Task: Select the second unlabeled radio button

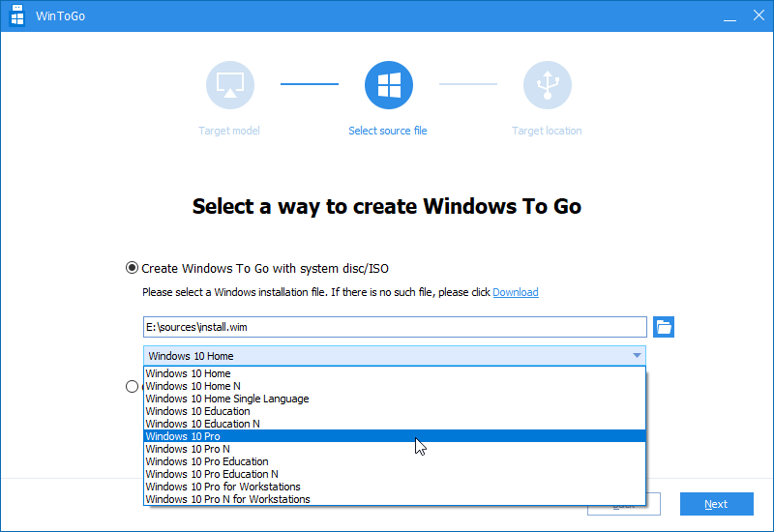Action: 132,386
